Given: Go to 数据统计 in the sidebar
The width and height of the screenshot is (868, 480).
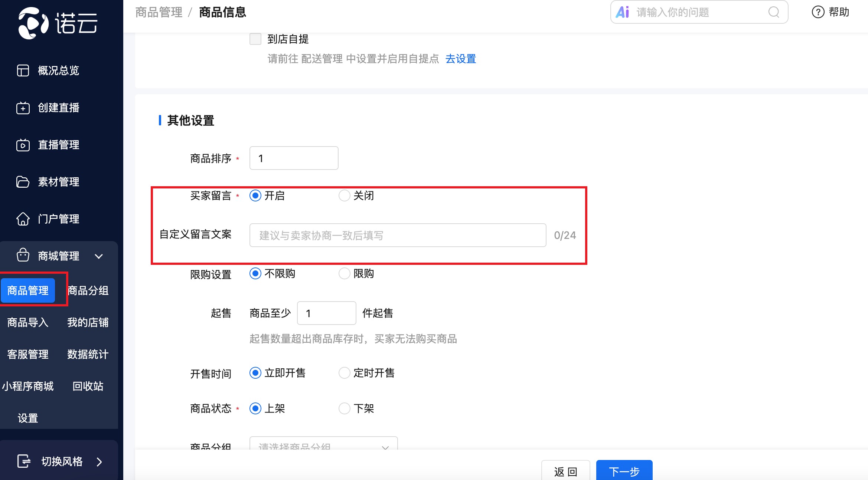Looking at the screenshot, I should (x=88, y=354).
